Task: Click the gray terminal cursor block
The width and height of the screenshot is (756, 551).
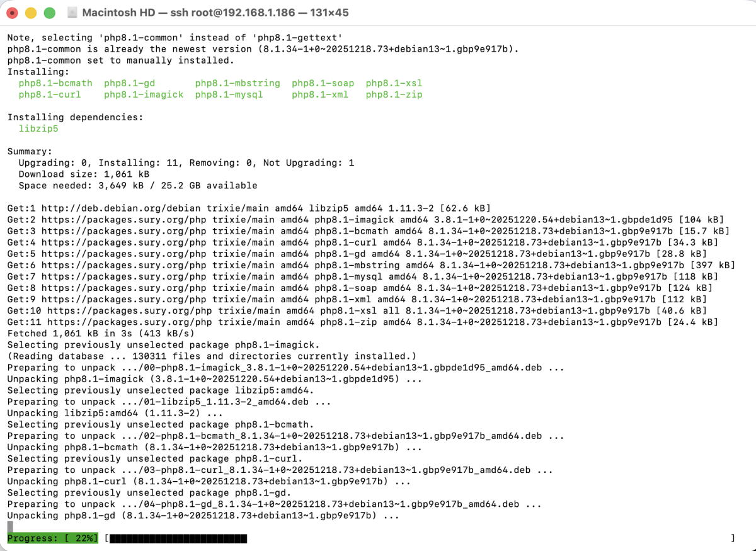Action: 10,527
